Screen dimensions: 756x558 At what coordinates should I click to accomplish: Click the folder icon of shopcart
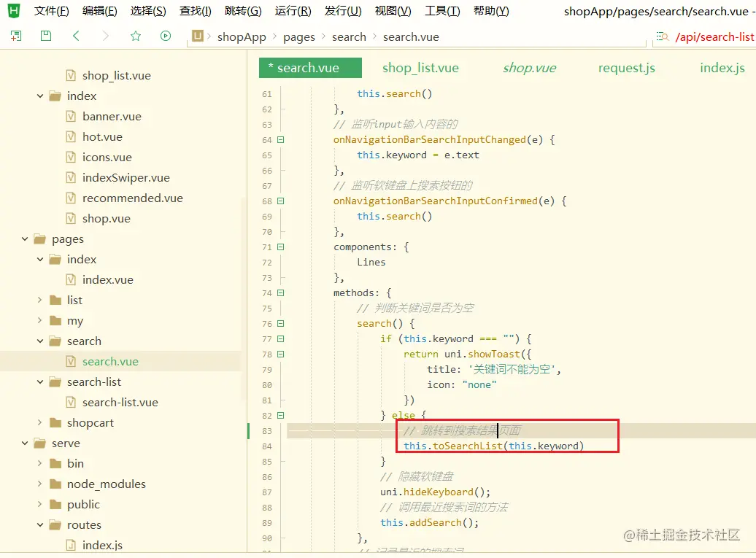55,422
